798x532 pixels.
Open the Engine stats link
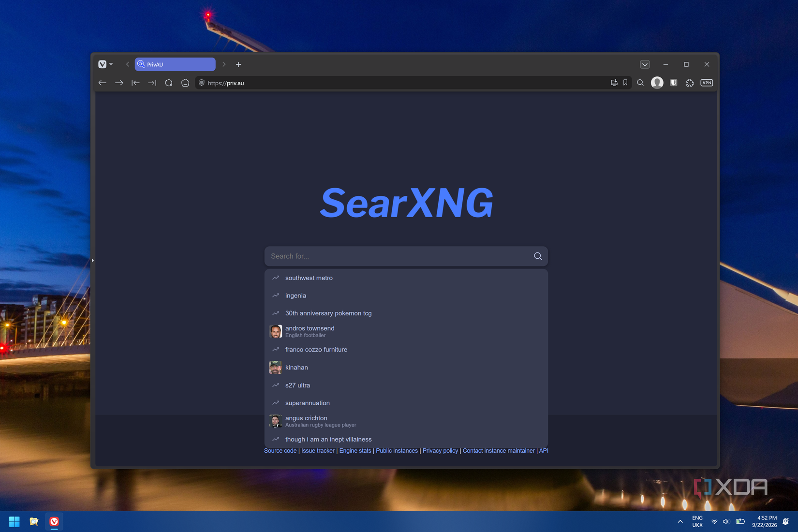[x=355, y=451]
